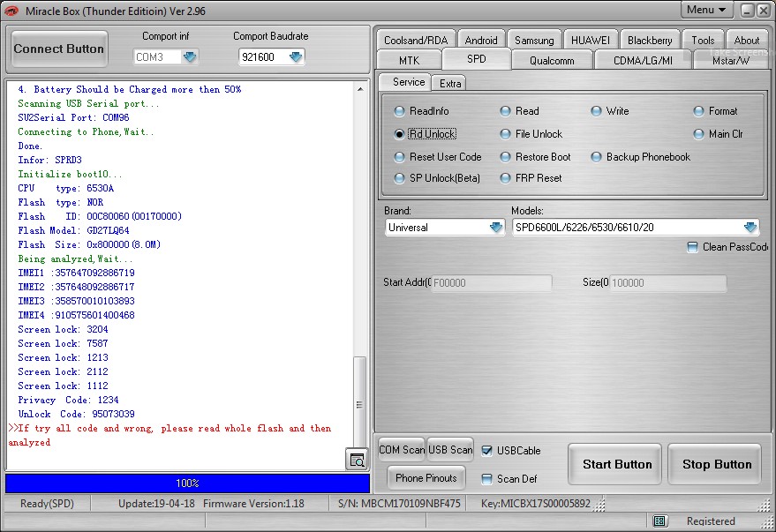Switch to the CDMA/LG/MI tab

[x=643, y=60]
